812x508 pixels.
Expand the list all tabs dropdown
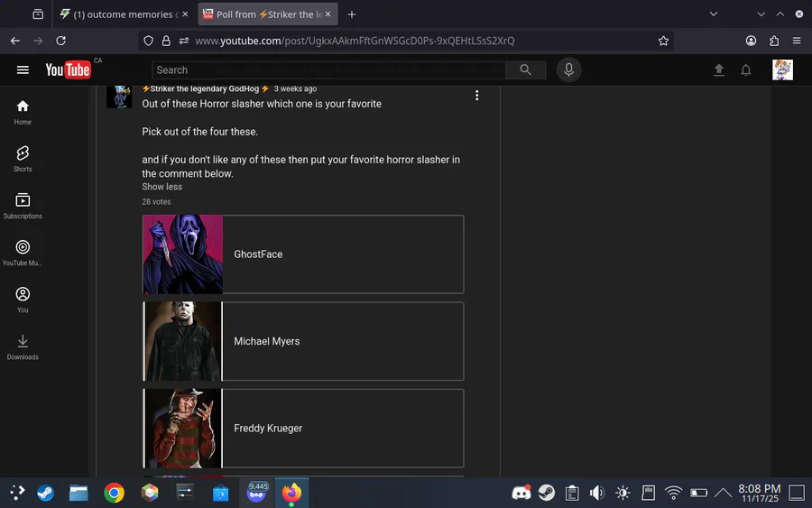[x=713, y=14]
